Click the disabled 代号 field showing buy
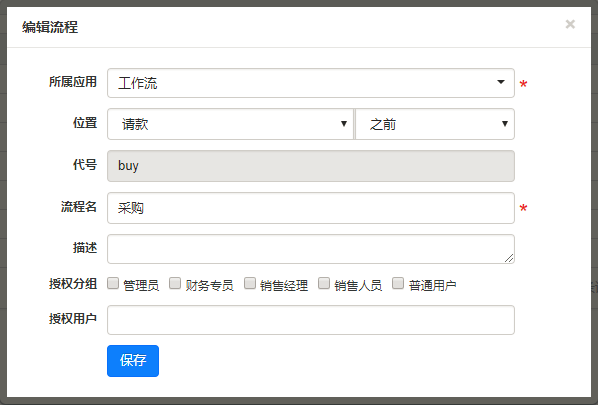Screen dimensions: 598x405 click(311, 166)
